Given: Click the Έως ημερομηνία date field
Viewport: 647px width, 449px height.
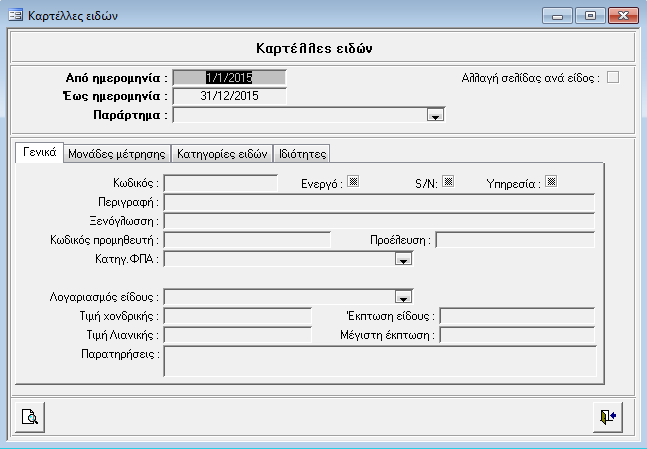Looking at the screenshot, I should [x=229, y=96].
